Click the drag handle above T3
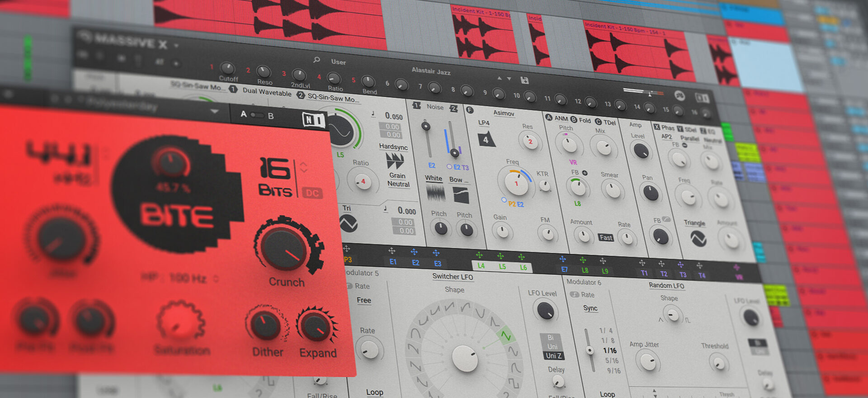The width and height of the screenshot is (868, 398). [x=680, y=265]
